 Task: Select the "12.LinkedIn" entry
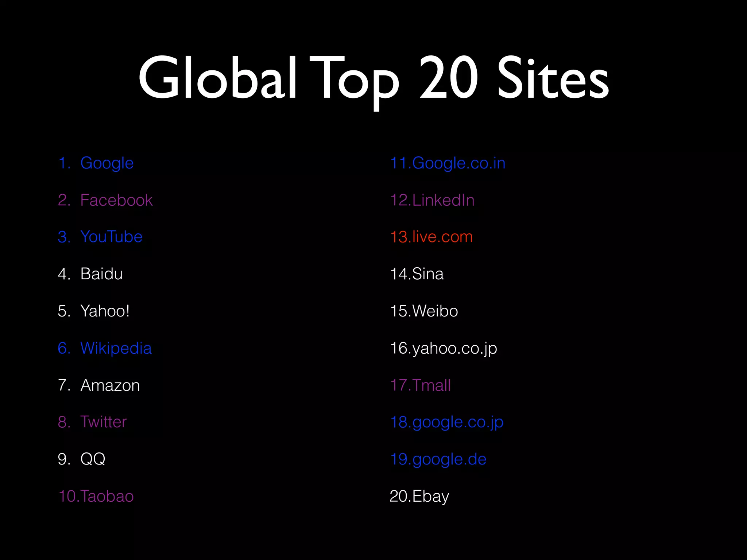pos(433,200)
